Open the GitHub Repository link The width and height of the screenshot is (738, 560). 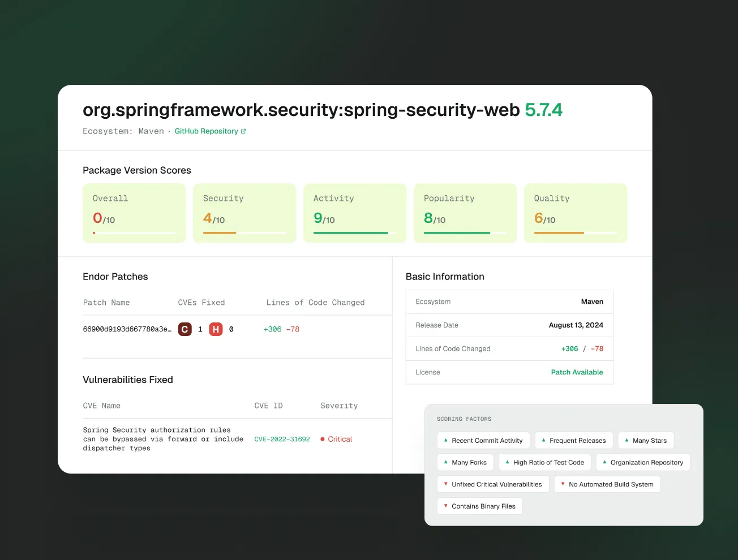pyautogui.click(x=206, y=131)
